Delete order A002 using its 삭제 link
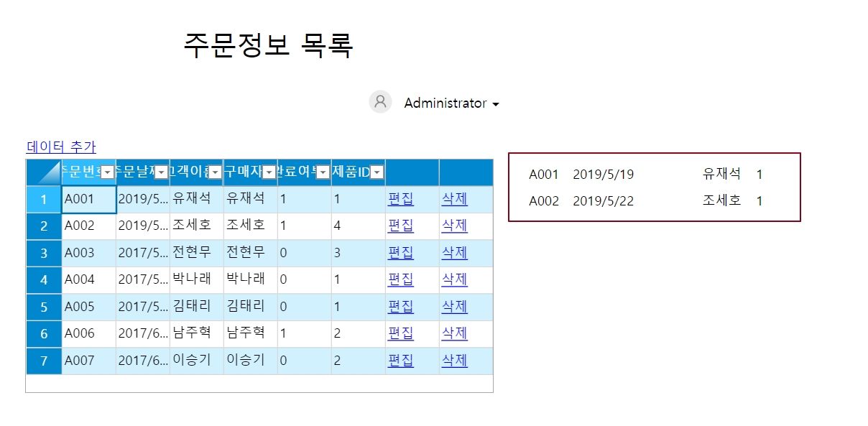The height and width of the screenshot is (426, 868). pyautogui.click(x=454, y=226)
